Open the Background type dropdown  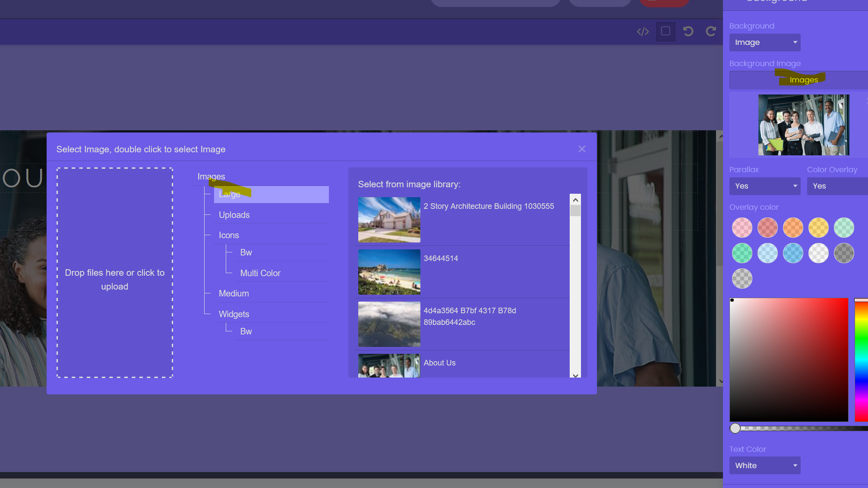point(764,42)
